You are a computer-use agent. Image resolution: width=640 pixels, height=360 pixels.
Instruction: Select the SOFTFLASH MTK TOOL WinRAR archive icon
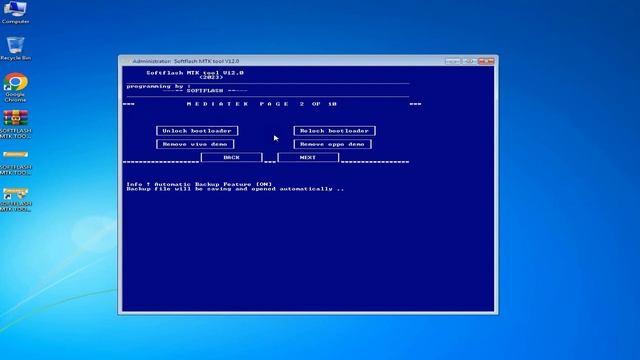click(16, 124)
